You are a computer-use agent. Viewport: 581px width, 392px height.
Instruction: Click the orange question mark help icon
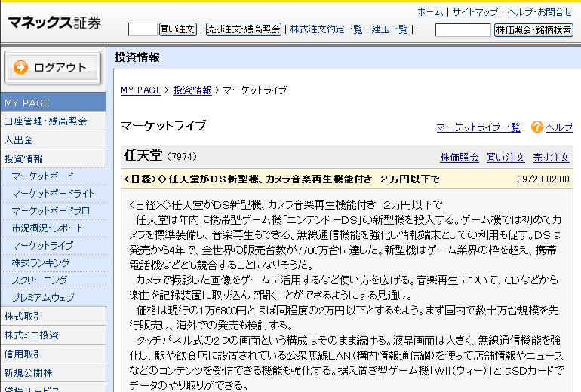tap(536, 127)
